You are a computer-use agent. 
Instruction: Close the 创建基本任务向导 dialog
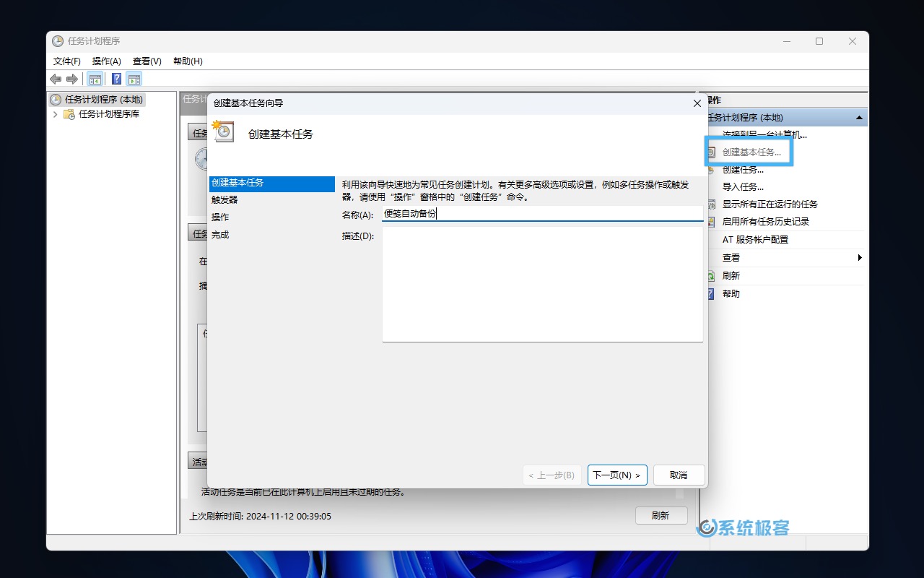click(697, 103)
